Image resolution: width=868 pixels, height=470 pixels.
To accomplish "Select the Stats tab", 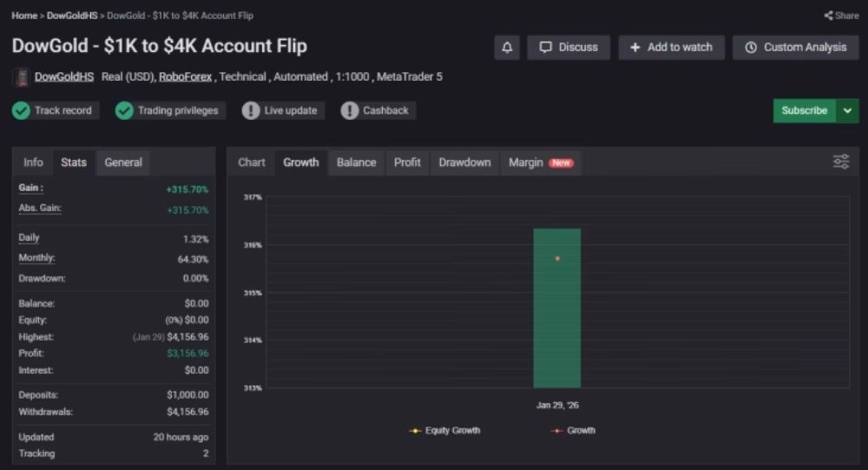I will pos(74,162).
